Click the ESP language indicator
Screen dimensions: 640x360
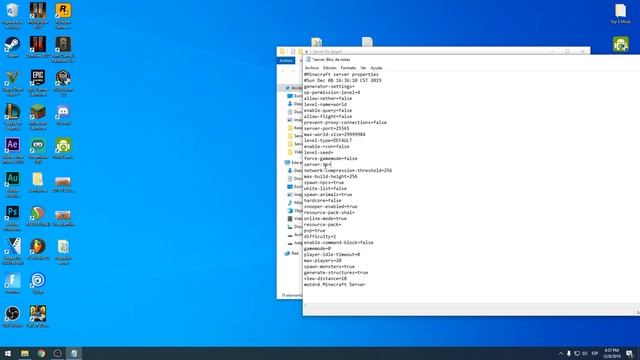[x=595, y=353]
